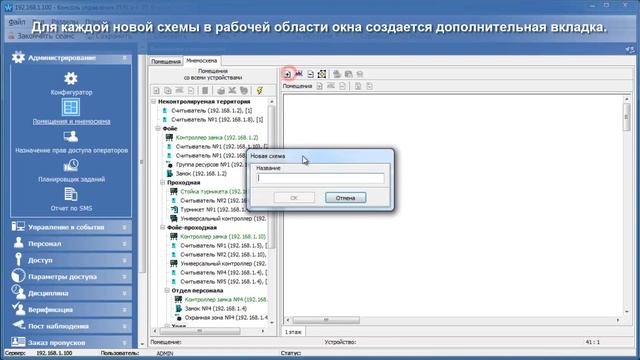Switch to the Помещения tab

(x=165, y=61)
